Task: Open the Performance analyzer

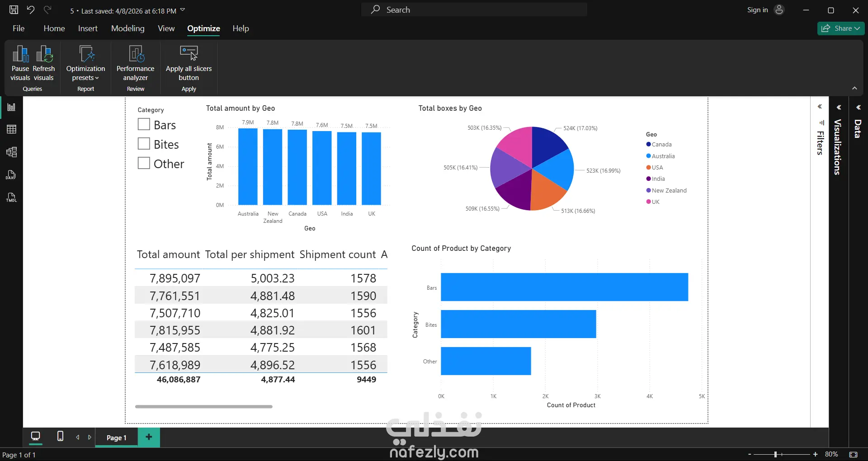Action: coord(135,63)
